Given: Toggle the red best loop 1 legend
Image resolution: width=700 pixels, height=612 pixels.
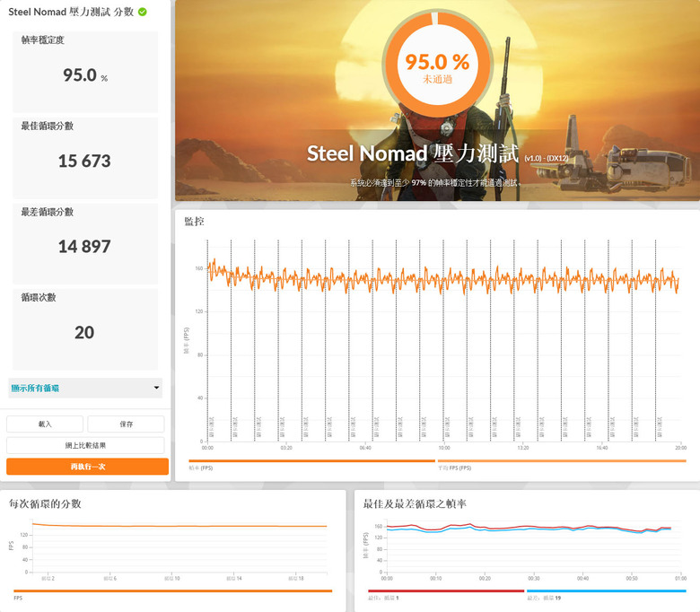Looking at the screenshot, I should [445, 591].
